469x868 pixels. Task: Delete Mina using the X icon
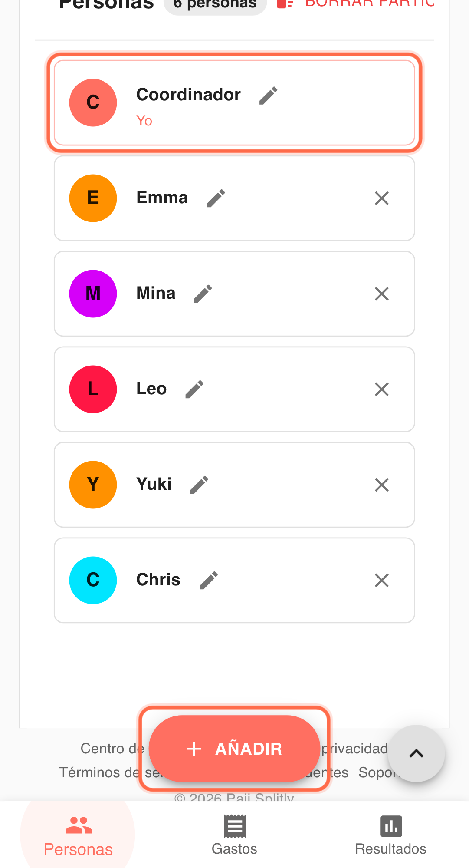pos(381,294)
